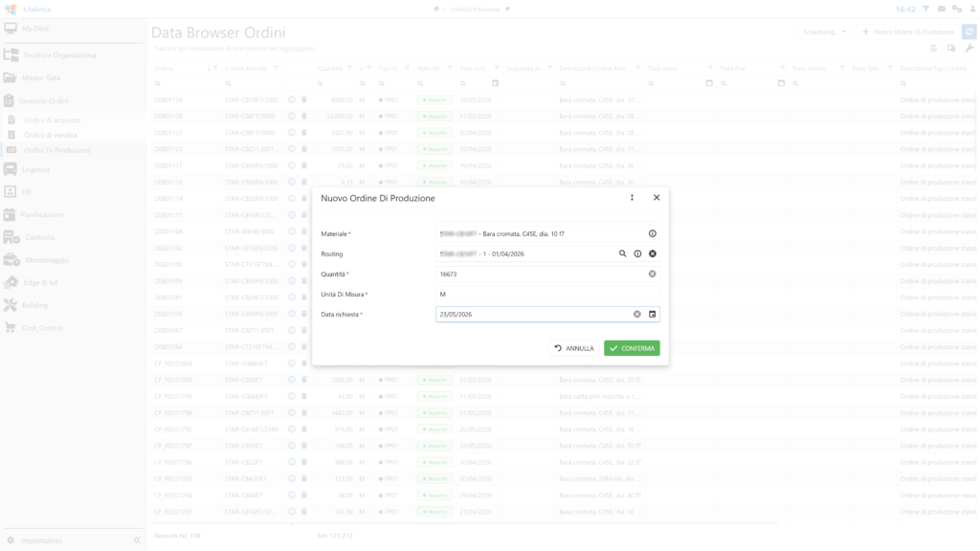
Task: Expand Gestione Ordini menu section
Action: pyautogui.click(x=43, y=100)
